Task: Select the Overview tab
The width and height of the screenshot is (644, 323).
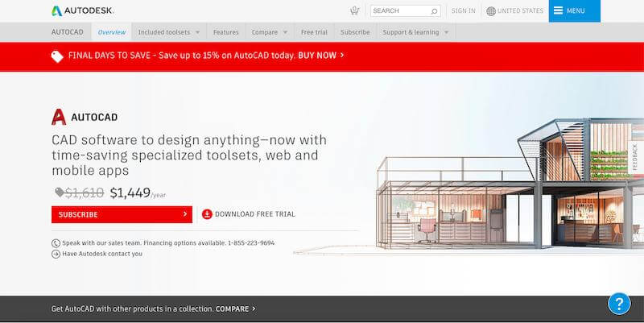Action: click(112, 32)
